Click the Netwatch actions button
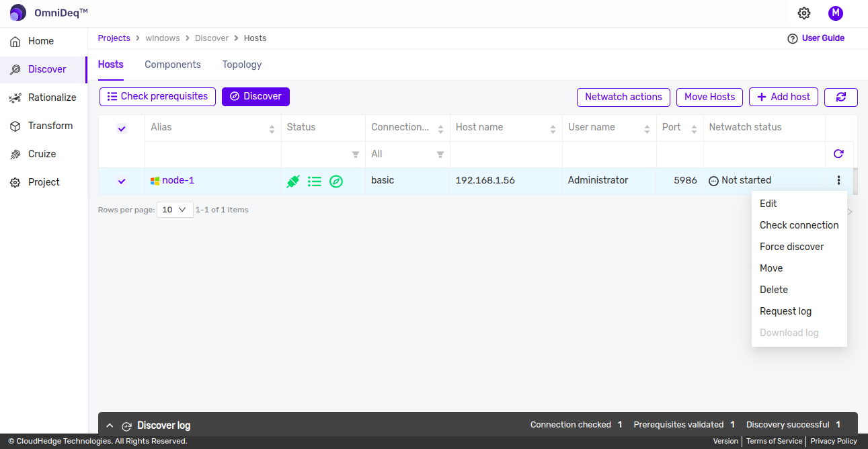Screen dimensions: 868x449 (624, 97)
